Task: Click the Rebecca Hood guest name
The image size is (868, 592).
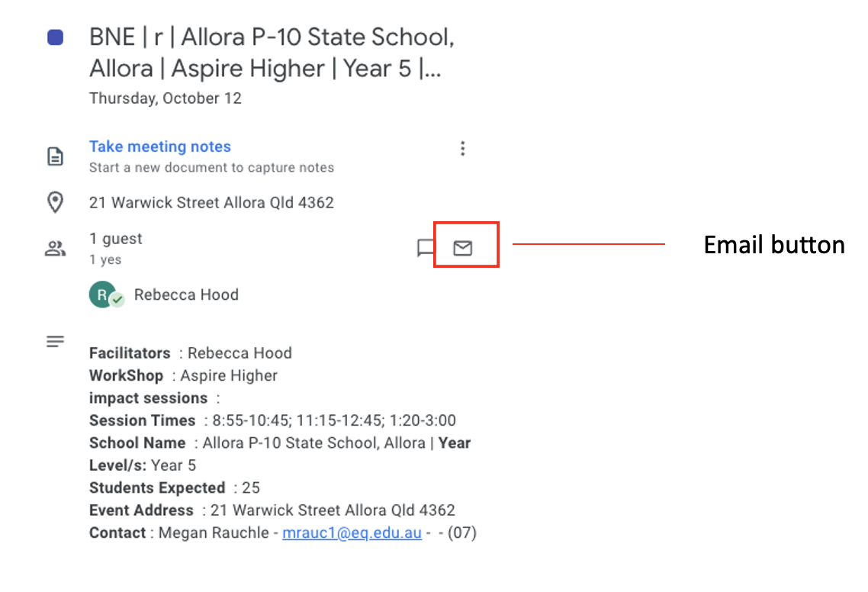Action: 187,294
